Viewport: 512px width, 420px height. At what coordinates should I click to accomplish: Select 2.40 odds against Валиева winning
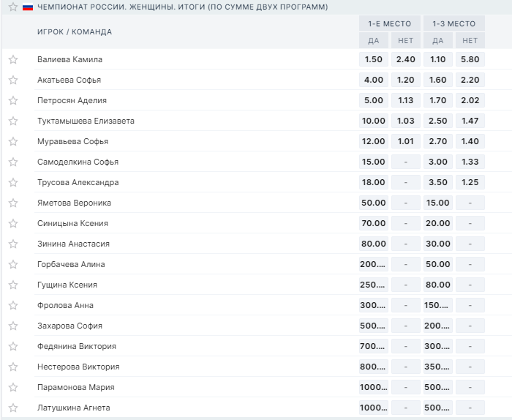(x=405, y=59)
